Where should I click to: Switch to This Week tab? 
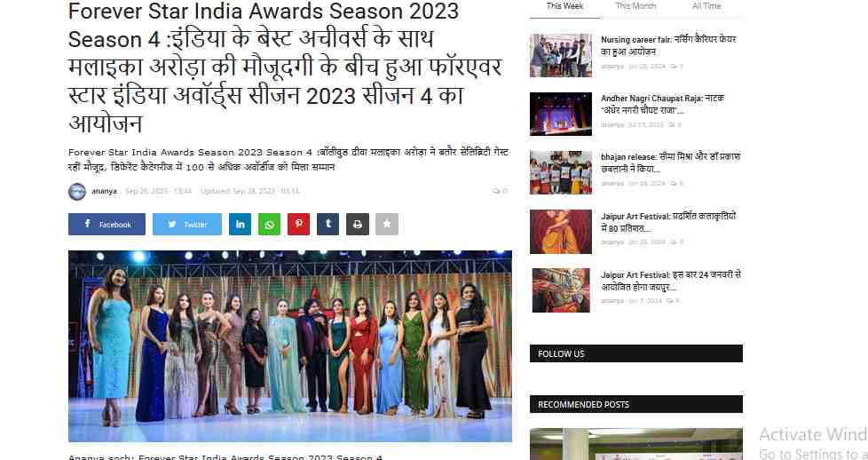click(564, 6)
